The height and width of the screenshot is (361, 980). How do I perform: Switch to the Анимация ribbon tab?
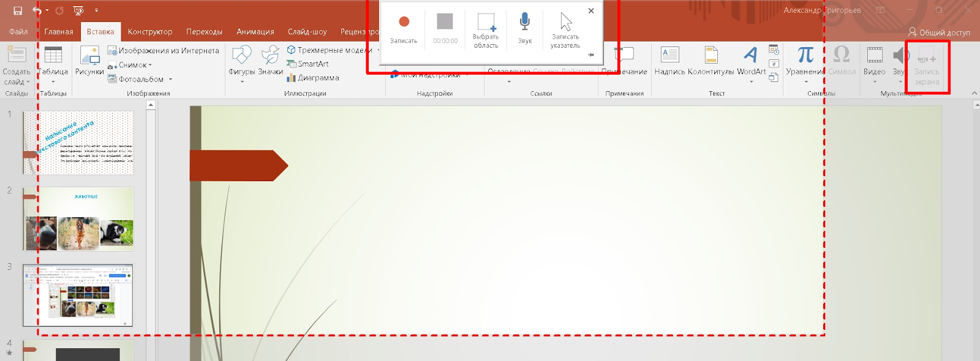tap(255, 32)
